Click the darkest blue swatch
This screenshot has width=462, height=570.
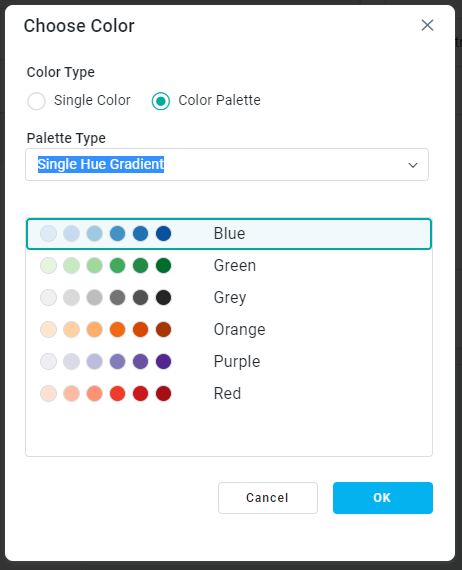pos(164,234)
